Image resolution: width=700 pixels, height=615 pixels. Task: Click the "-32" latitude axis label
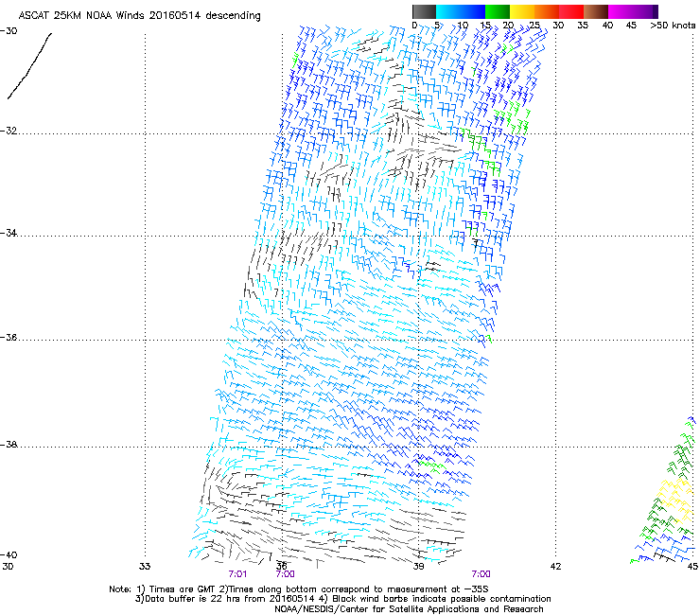click(9, 131)
